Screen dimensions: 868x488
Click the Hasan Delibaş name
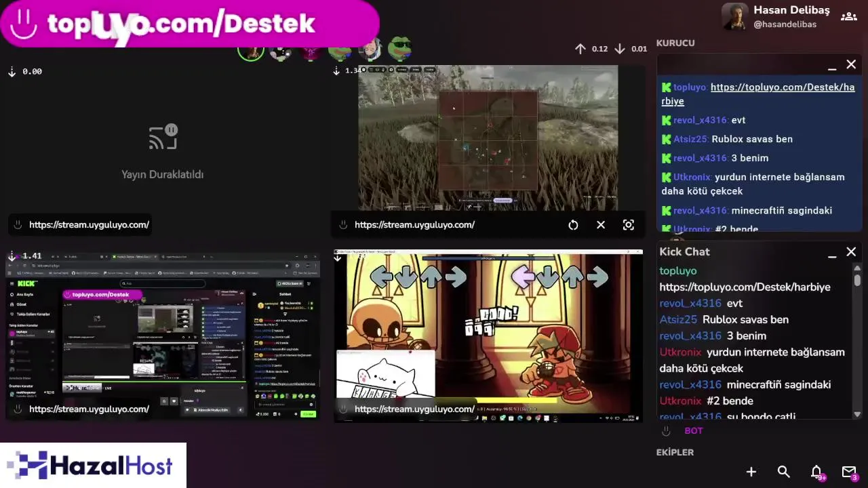click(791, 10)
